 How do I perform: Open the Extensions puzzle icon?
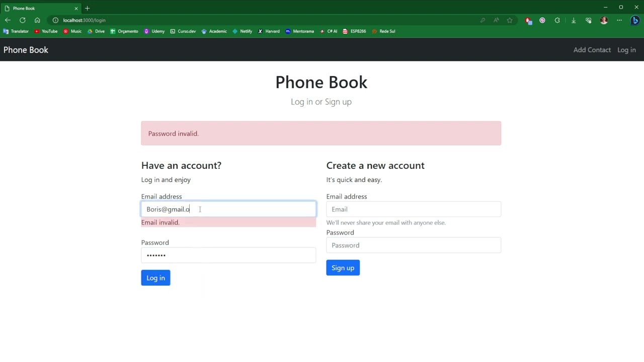tap(557, 20)
